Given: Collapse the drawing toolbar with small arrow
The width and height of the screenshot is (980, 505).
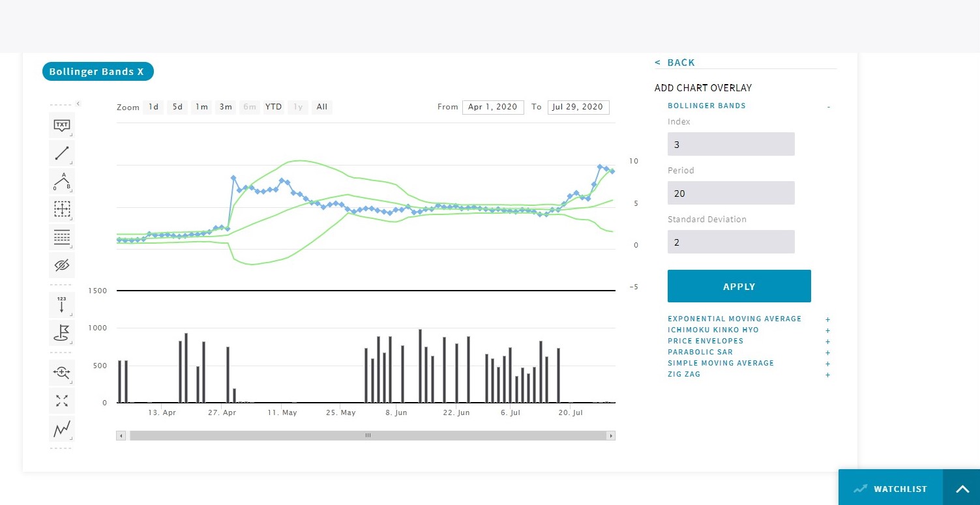Looking at the screenshot, I should (78, 104).
